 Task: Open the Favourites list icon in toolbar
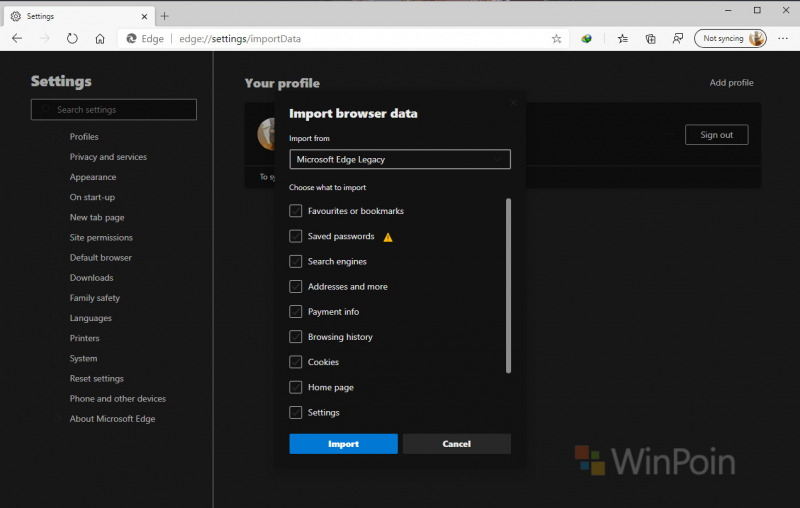coord(622,39)
